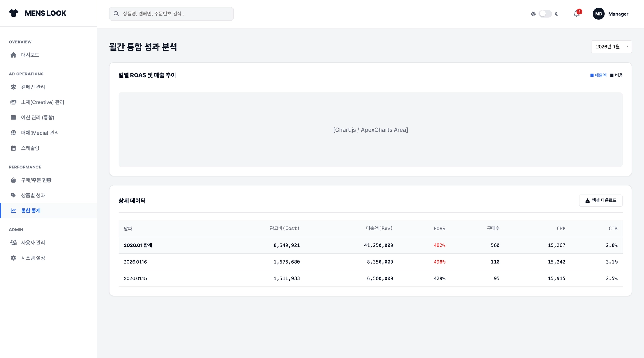Click the campaign management layers icon

[13, 87]
